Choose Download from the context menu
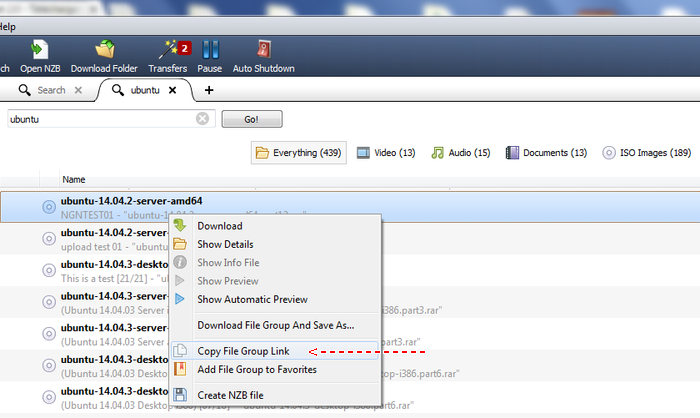This screenshot has height=418, width=700. (219, 226)
